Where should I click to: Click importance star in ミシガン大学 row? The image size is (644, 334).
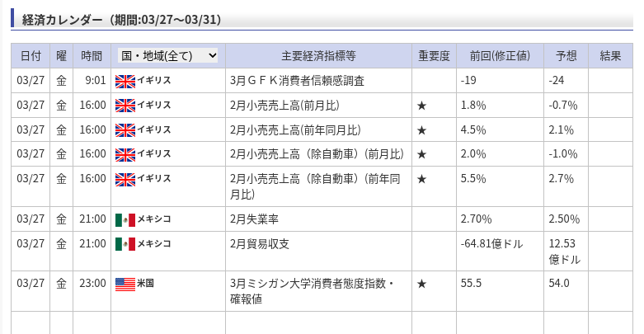click(422, 284)
